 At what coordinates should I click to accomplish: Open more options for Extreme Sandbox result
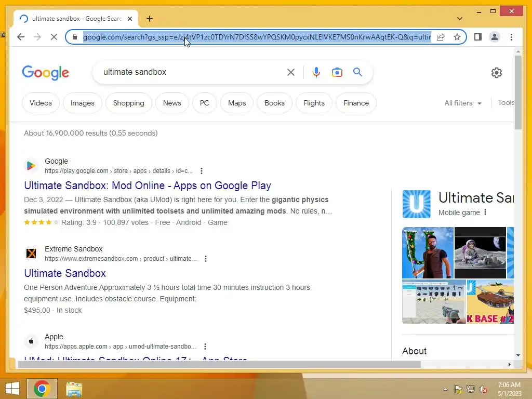tap(206, 259)
